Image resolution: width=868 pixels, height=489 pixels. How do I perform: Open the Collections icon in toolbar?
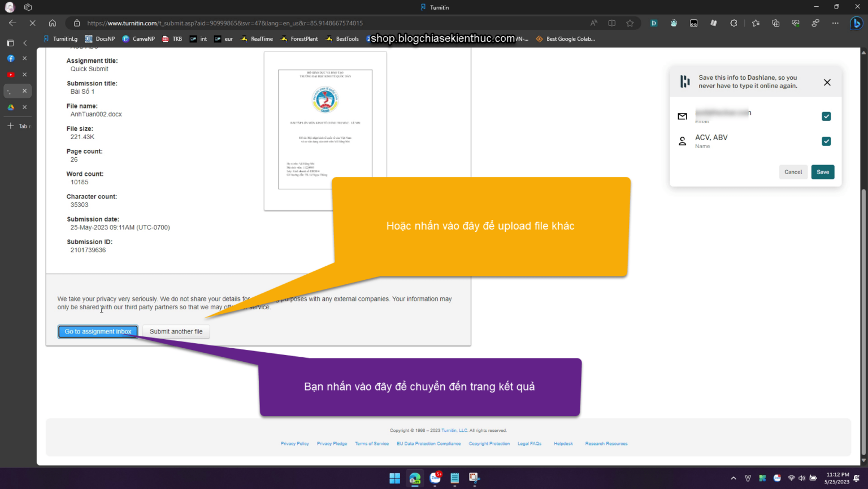[x=776, y=23]
